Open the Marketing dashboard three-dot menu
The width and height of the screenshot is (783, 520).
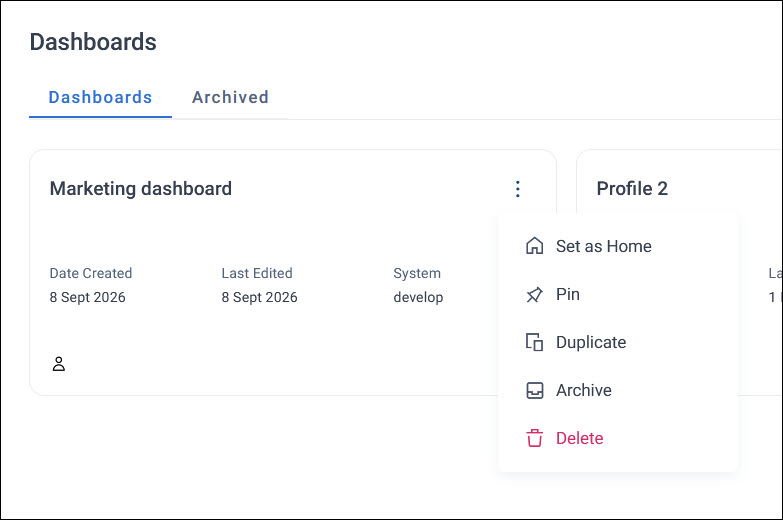click(518, 189)
